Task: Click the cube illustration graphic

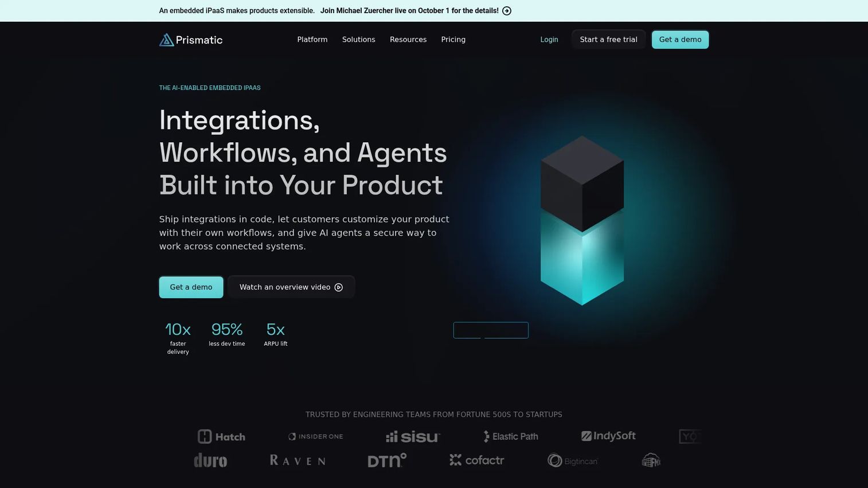Action: click(582, 221)
